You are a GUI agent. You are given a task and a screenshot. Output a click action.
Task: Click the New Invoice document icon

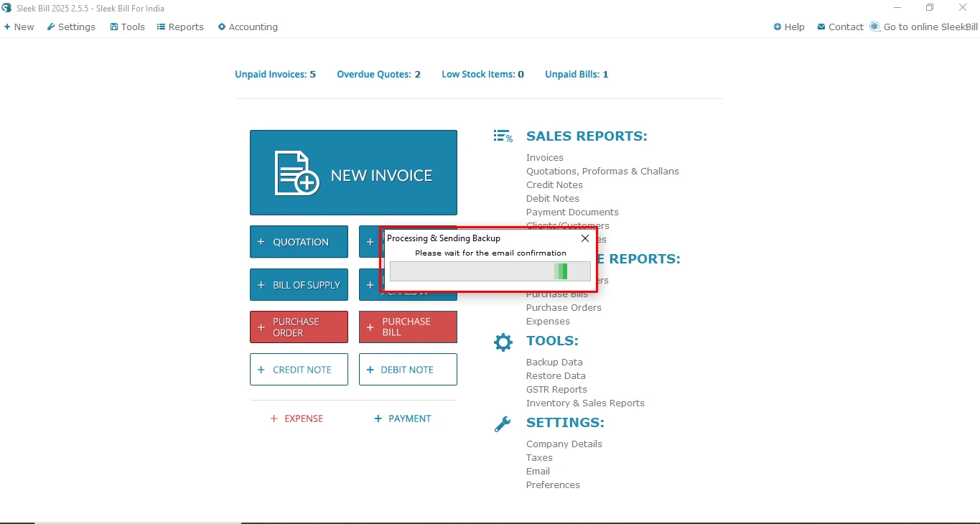coord(297,173)
